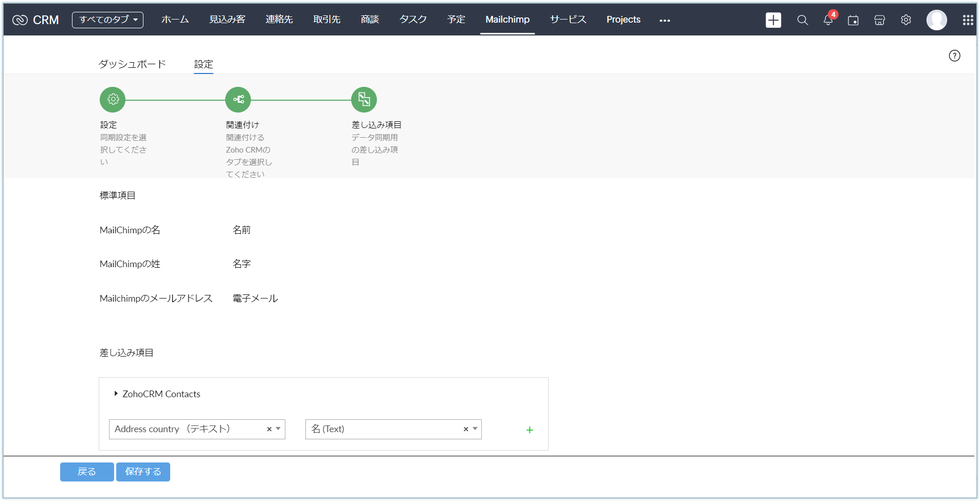Click the MailChimpの名 label

(130, 230)
